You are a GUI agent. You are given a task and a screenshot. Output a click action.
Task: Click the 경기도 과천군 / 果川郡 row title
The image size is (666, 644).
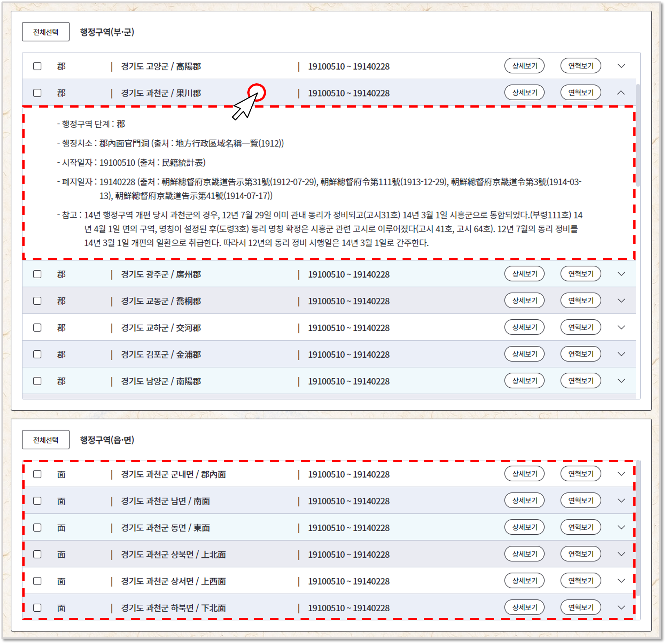point(161,93)
